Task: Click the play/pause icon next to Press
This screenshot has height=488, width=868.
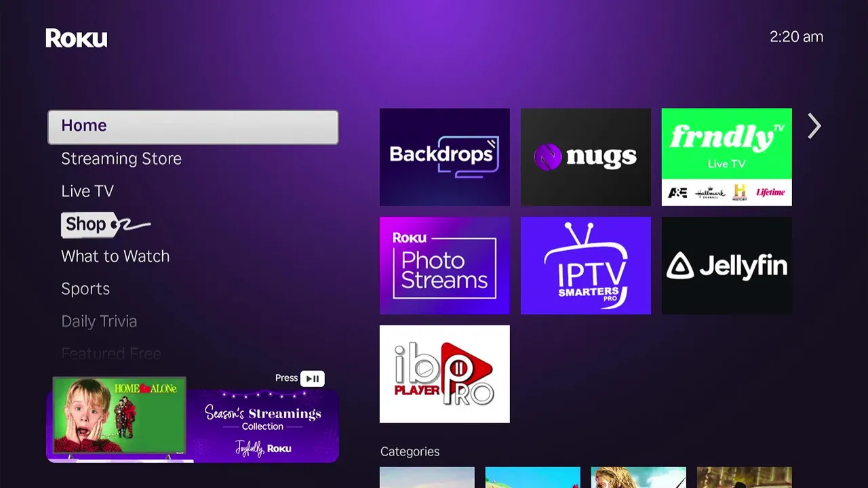Action: pyautogui.click(x=313, y=379)
